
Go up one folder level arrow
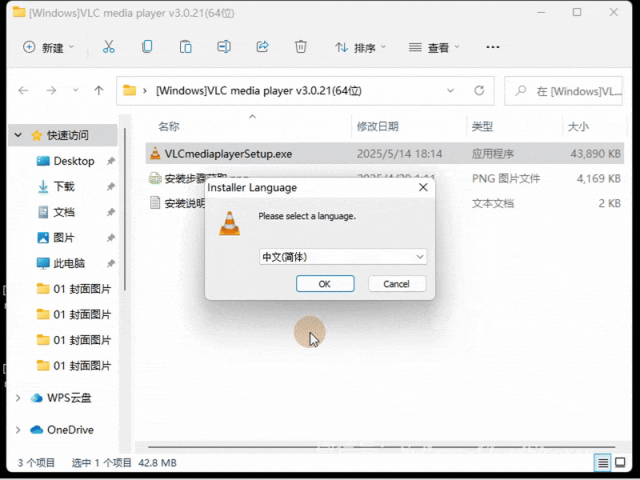(98, 90)
